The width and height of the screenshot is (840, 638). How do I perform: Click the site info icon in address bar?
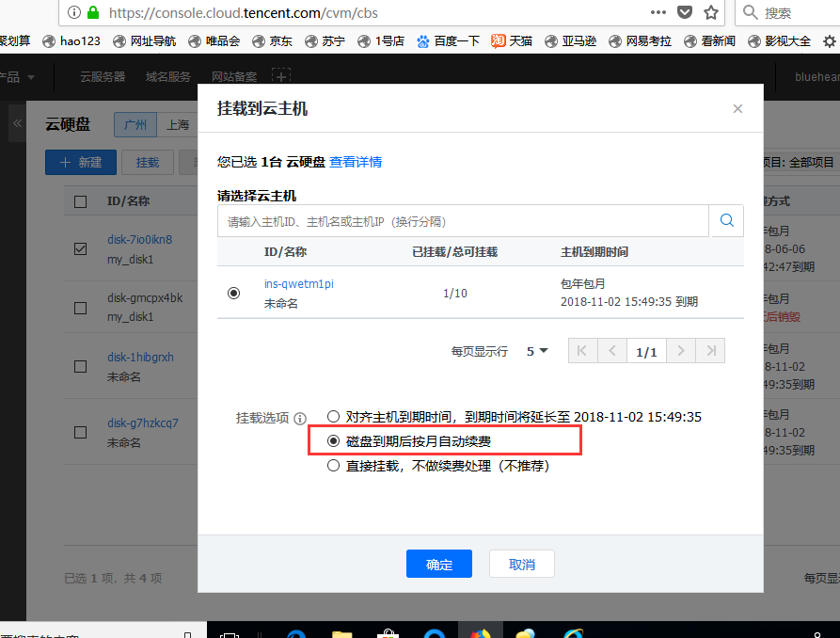pyautogui.click(x=74, y=12)
